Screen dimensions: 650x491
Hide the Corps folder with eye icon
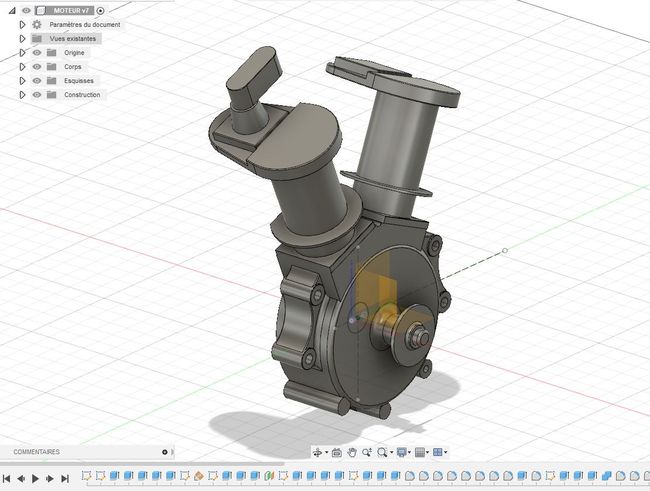click(37, 67)
